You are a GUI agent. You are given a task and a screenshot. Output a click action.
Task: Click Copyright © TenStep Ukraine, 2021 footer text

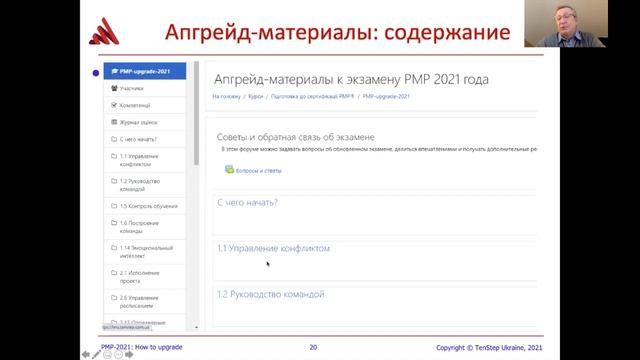click(489, 348)
